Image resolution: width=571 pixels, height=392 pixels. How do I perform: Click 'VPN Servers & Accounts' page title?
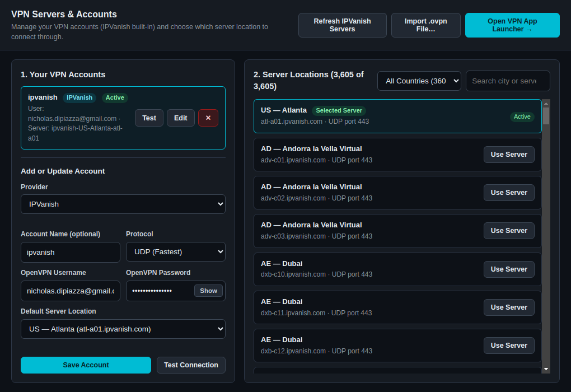(x=64, y=14)
